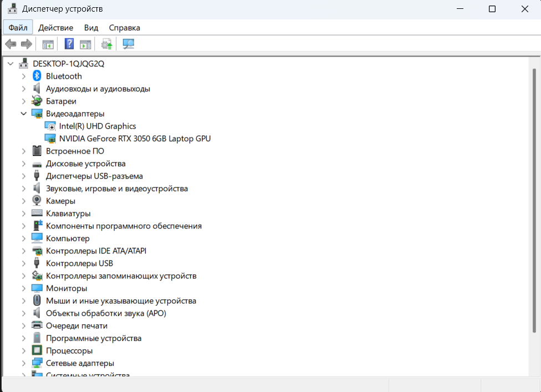Select Сетевые адаптеры label
Image resolution: width=541 pixels, height=392 pixels.
pos(80,363)
